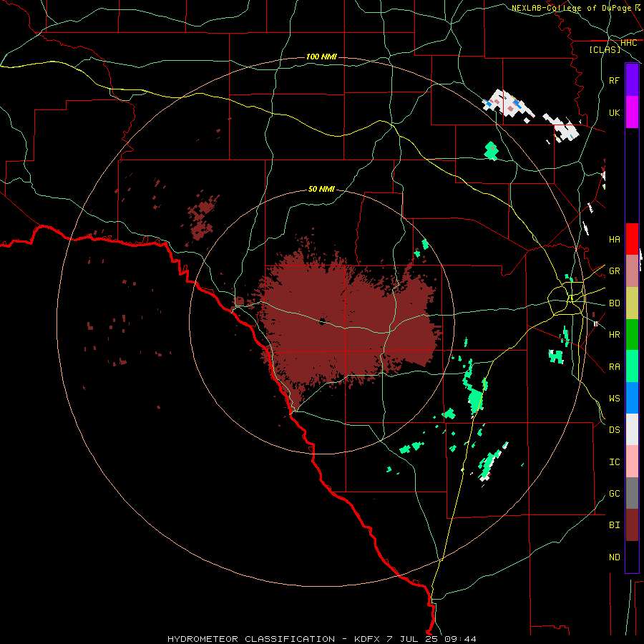Click the "RF" legend label
Viewport: 644px width, 644px height.
615,81
